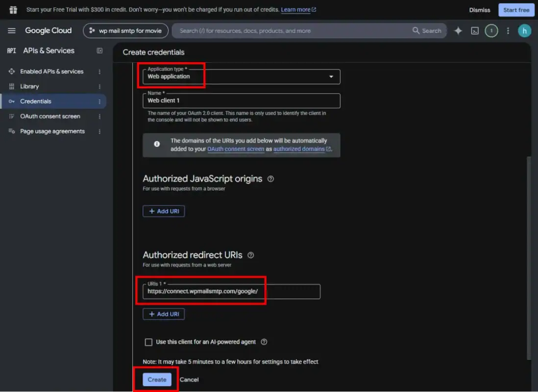This screenshot has height=392, width=538.
Task: Focus the Name field containing Web client 1
Action: point(241,100)
